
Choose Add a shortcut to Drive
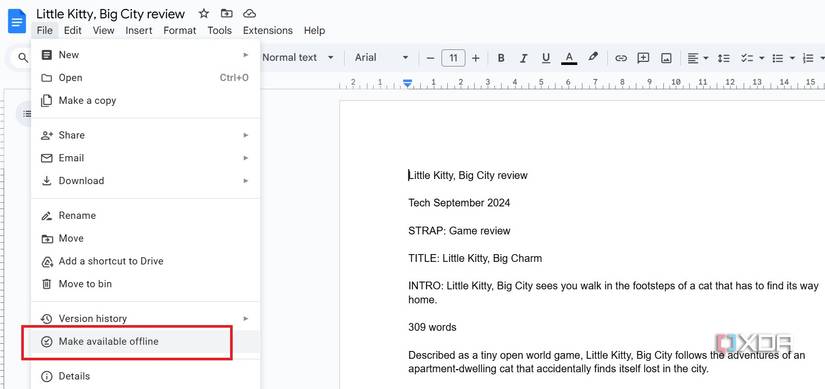coord(145,261)
